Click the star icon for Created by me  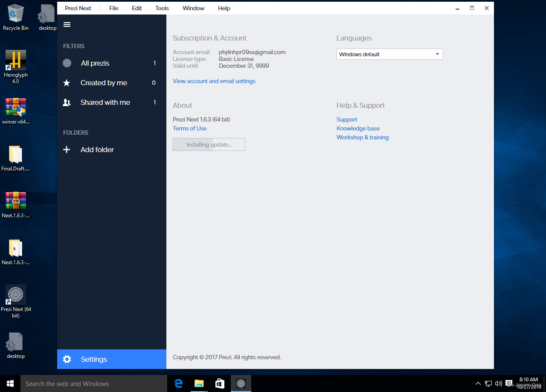pos(67,83)
